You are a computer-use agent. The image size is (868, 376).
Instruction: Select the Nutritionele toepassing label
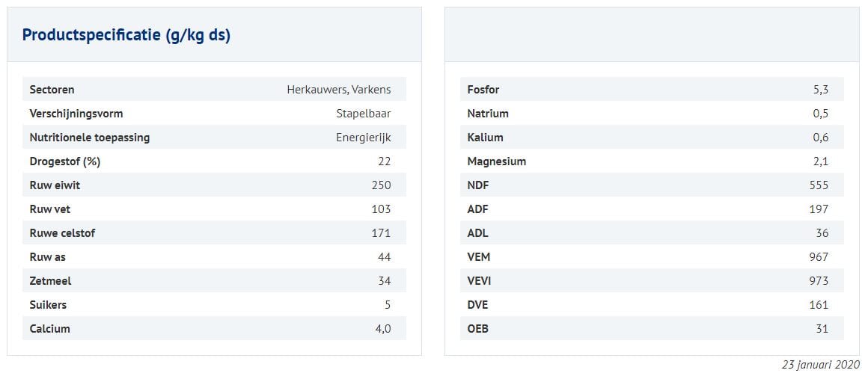(90, 138)
